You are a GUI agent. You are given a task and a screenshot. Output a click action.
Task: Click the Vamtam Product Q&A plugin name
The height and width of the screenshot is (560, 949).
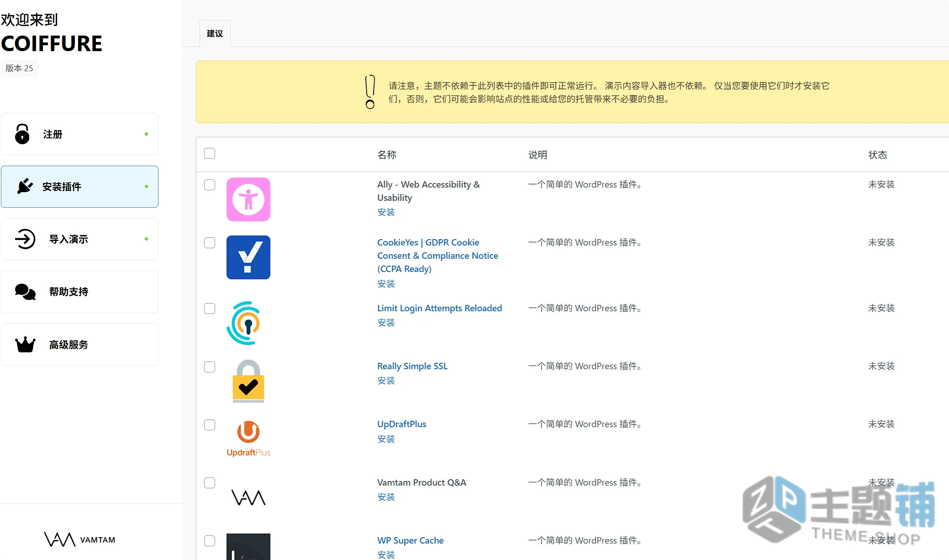pyautogui.click(x=422, y=482)
